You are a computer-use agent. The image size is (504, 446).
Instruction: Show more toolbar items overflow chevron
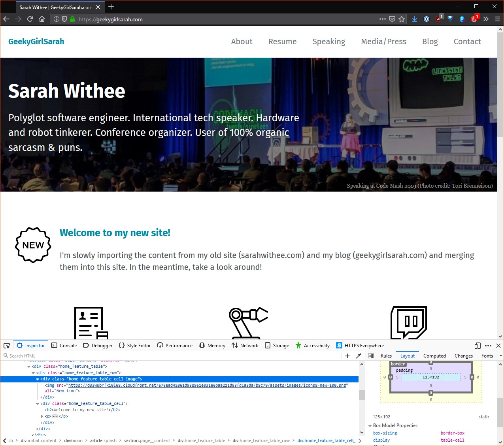click(486, 19)
